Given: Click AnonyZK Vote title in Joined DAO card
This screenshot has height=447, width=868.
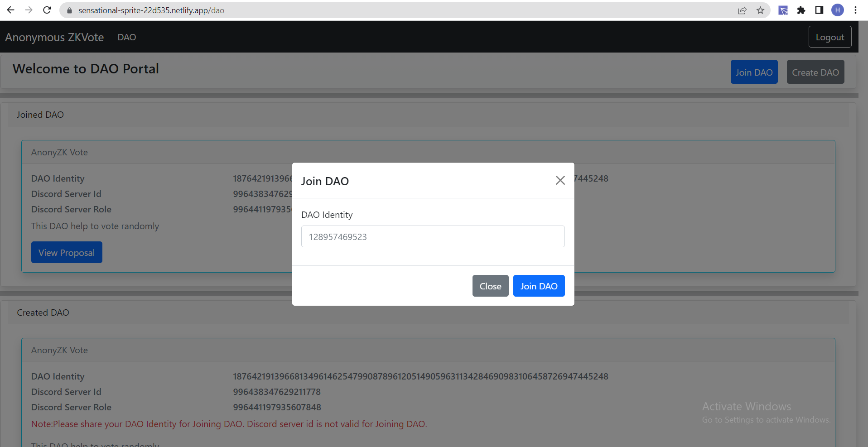Looking at the screenshot, I should [59, 152].
